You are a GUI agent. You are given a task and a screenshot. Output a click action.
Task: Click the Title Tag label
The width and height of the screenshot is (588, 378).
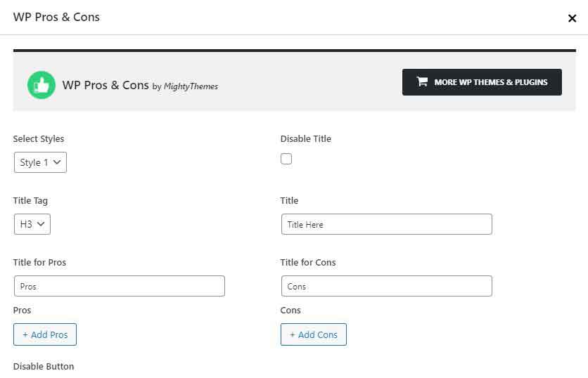30,201
